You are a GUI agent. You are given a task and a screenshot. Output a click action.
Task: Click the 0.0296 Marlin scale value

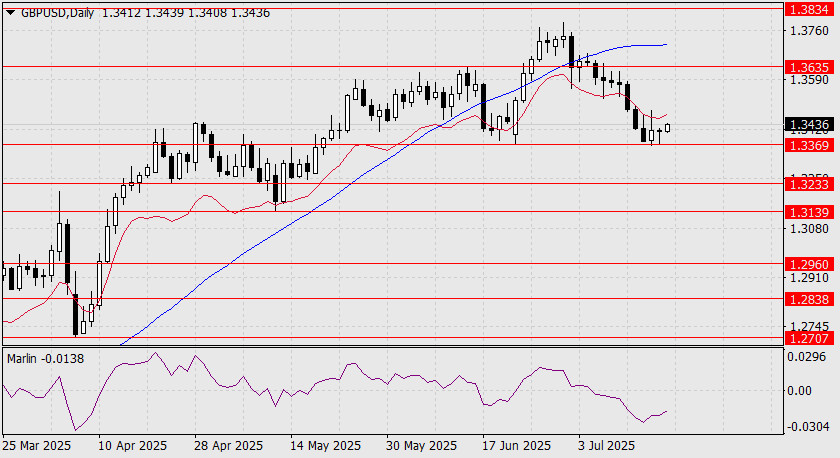[x=807, y=356]
